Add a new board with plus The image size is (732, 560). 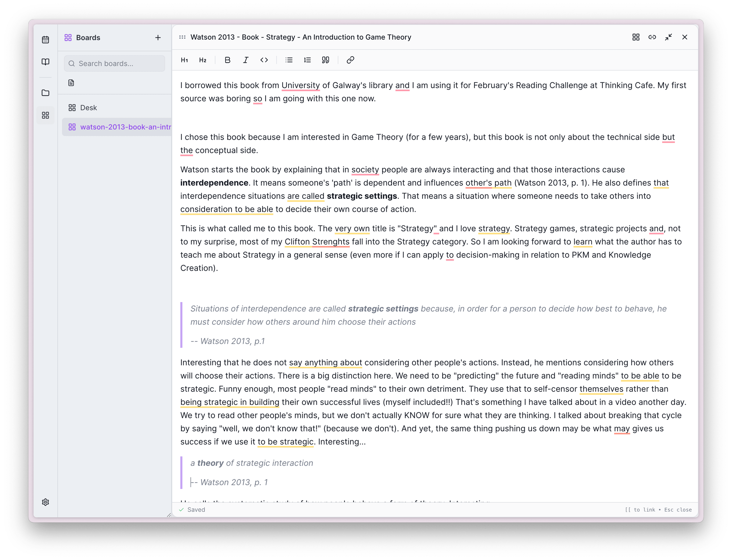tap(158, 38)
